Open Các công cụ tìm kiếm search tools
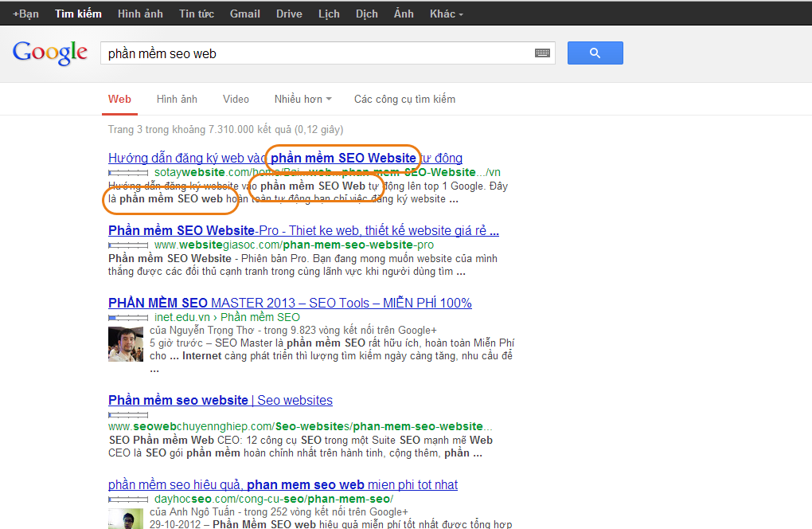 point(404,99)
